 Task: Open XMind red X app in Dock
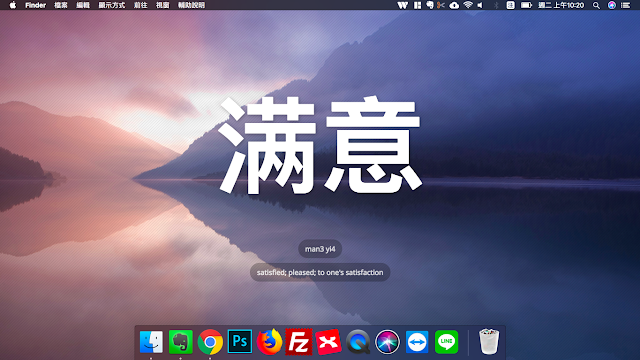coord(328,342)
